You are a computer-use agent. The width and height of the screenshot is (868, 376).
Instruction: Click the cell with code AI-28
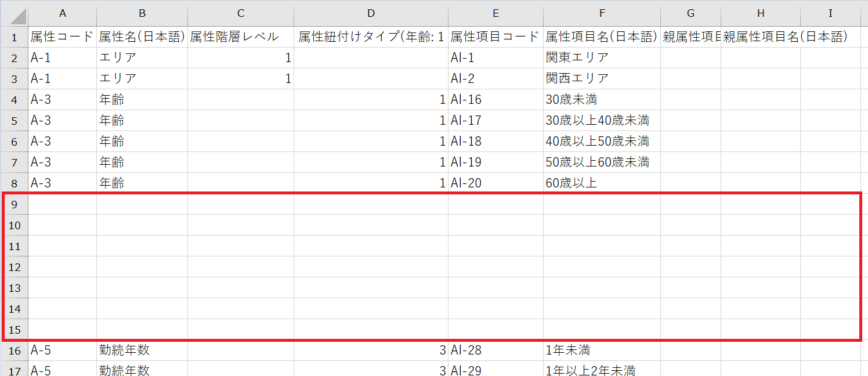(496, 350)
